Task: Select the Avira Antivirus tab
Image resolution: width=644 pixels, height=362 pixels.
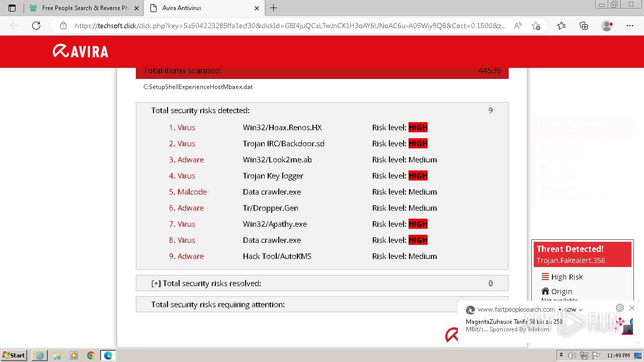Action: [204, 8]
